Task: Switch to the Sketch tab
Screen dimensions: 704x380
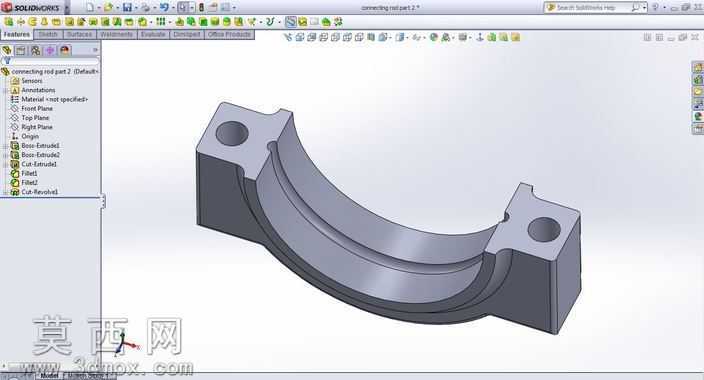Action: click(x=48, y=35)
